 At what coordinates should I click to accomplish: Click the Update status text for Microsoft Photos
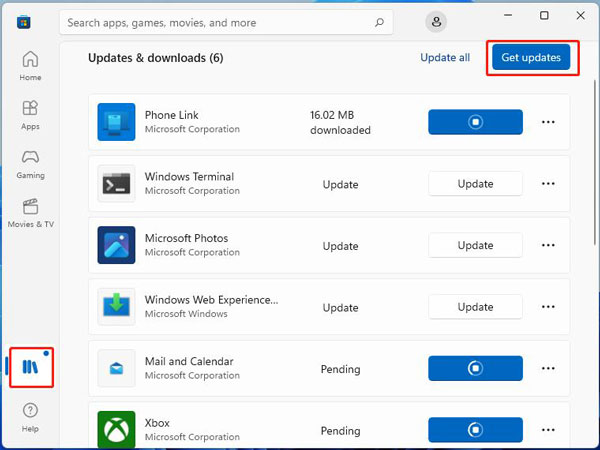pyautogui.click(x=340, y=246)
